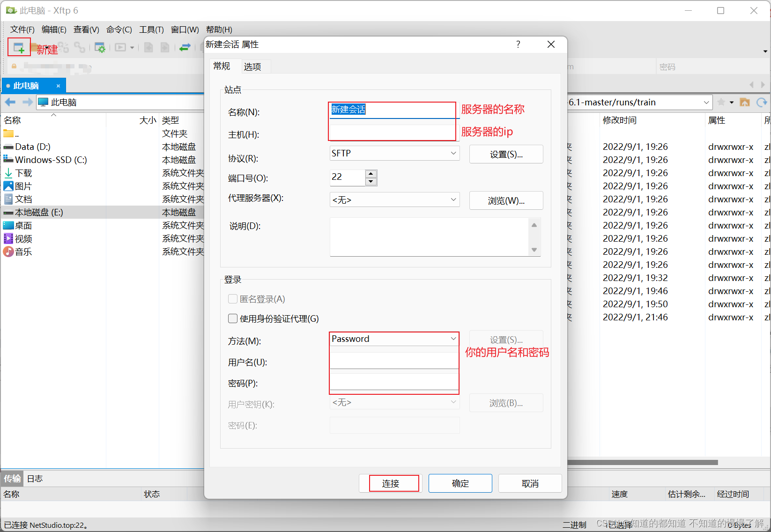Click the remote pane horizontal scrollbar
Screen dimensions: 771x532
tap(642, 462)
